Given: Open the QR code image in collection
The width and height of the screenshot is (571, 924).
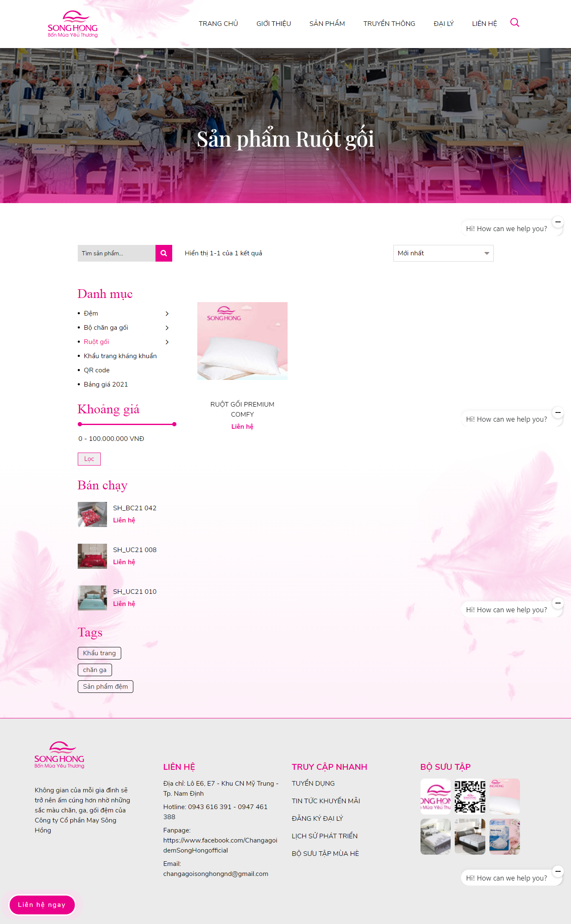Looking at the screenshot, I should (x=470, y=796).
